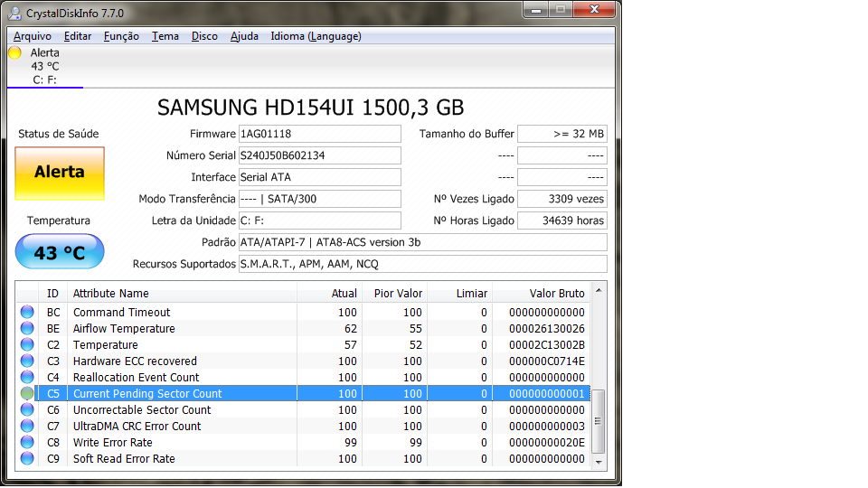
Task: Click the Nº Vezes Ligado 3309 vezes field
Action: click(x=562, y=199)
